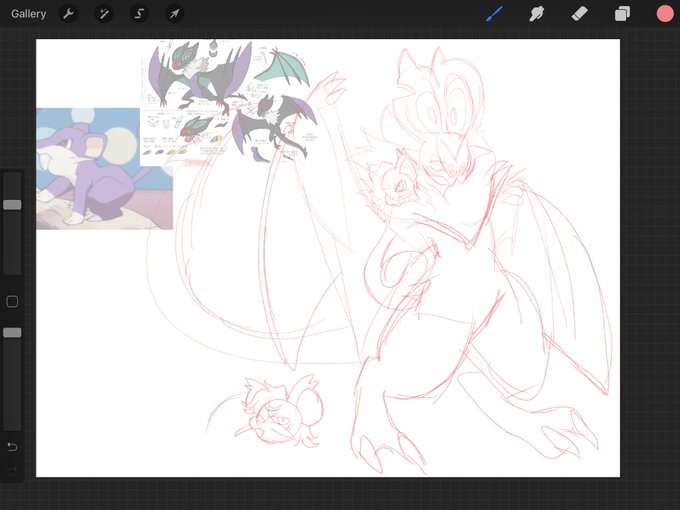
Task: Tap the Noivern reference sheet image
Action: 228,102
